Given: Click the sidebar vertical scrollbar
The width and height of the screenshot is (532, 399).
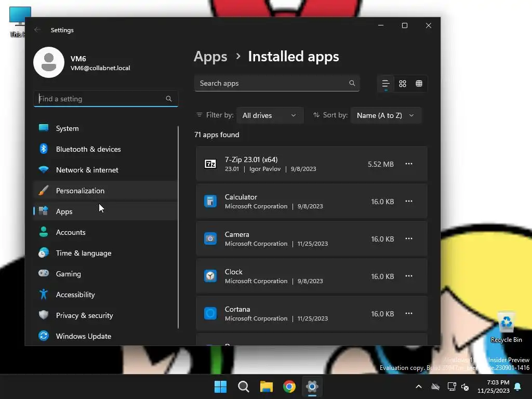Looking at the screenshot, I should [x=178, y=227].
